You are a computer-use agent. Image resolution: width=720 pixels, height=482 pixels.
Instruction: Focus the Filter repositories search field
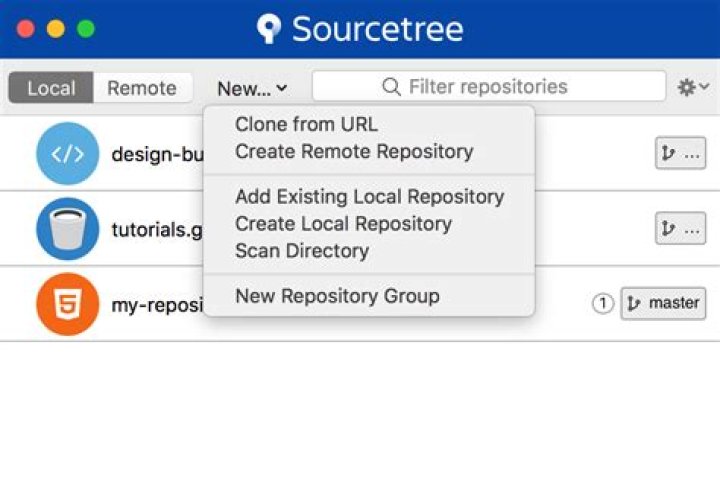(489, 86)
